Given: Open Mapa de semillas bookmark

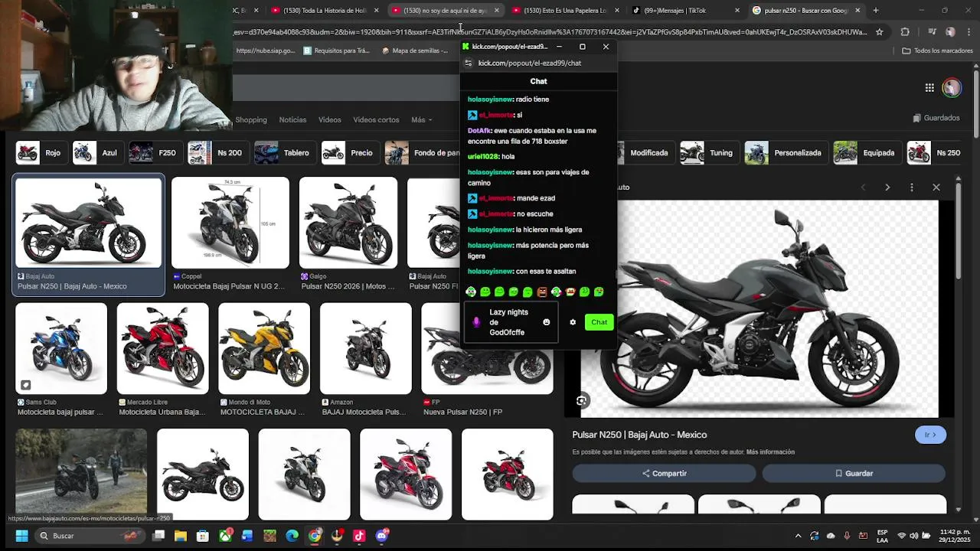Looking at the screenshot, I should (x=414, y=51).
